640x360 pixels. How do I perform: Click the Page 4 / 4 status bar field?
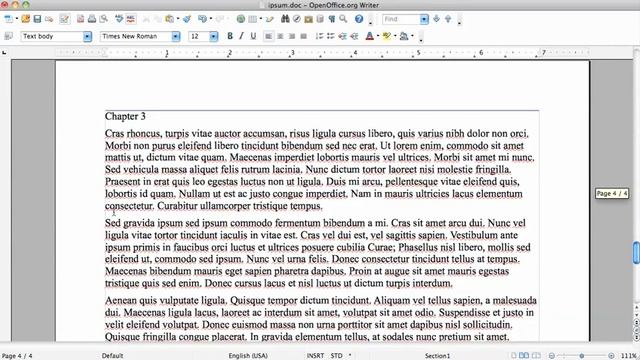[17, 356]
